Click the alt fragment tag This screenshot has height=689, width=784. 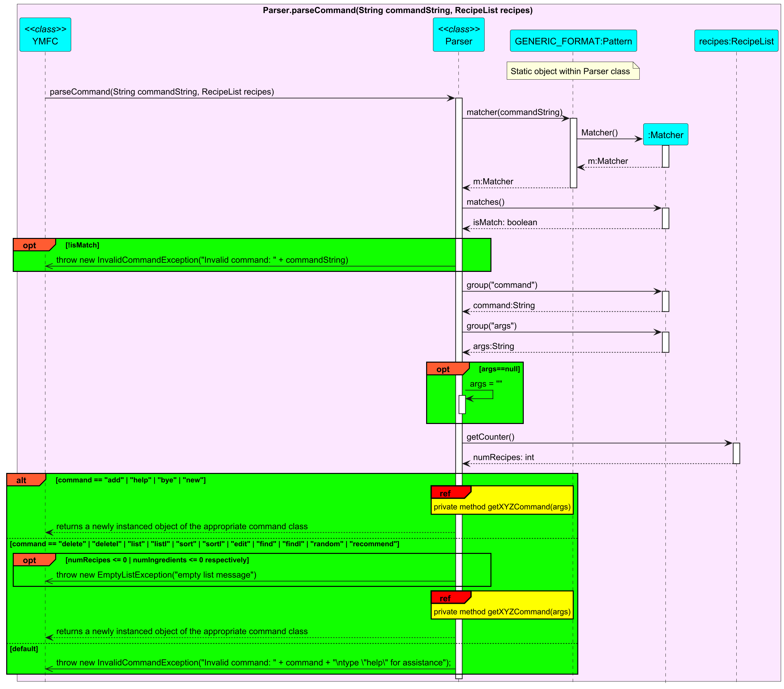[26, 480]
